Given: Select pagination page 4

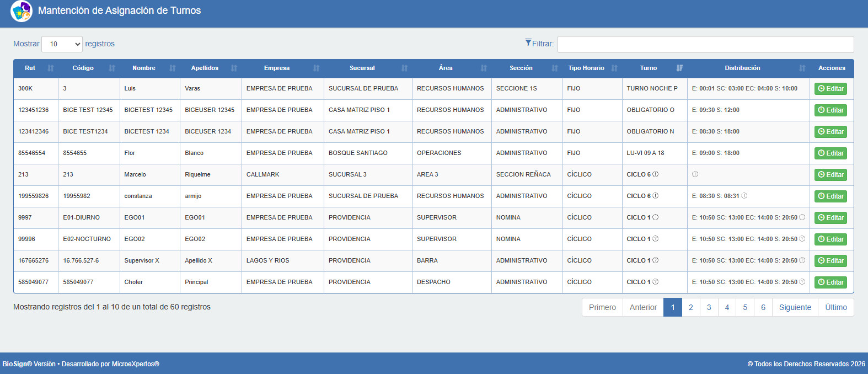Looking at the screenshot, I should click(727, 307).
